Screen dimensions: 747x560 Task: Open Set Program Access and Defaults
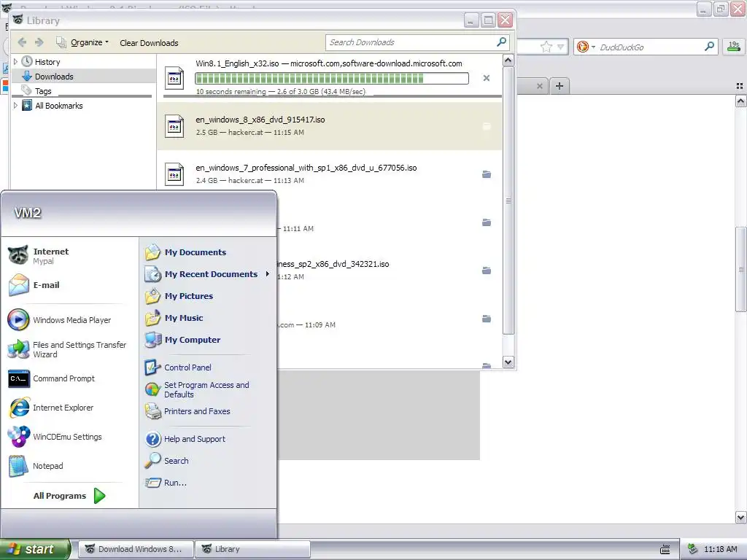[208, 389]
